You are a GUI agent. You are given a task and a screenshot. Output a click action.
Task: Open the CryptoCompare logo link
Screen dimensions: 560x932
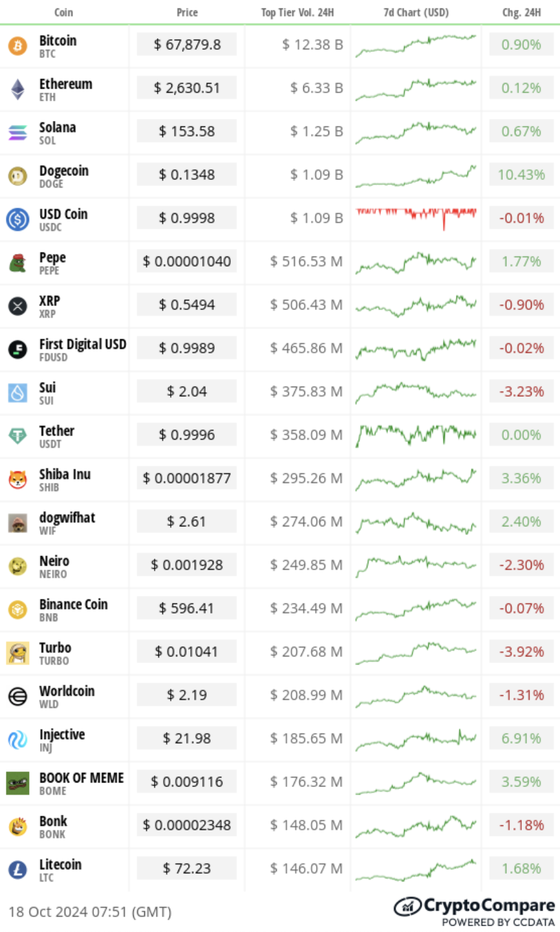[x=474, y=911]
